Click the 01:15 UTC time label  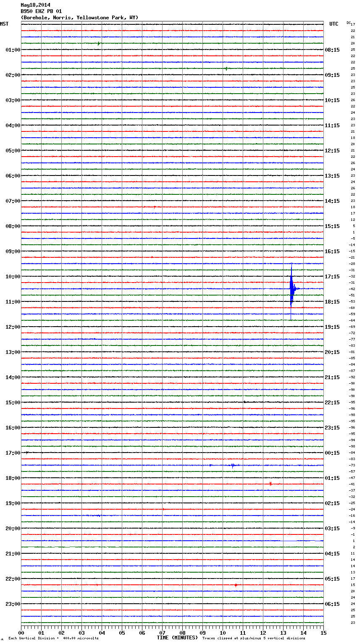tap(332, 478)
